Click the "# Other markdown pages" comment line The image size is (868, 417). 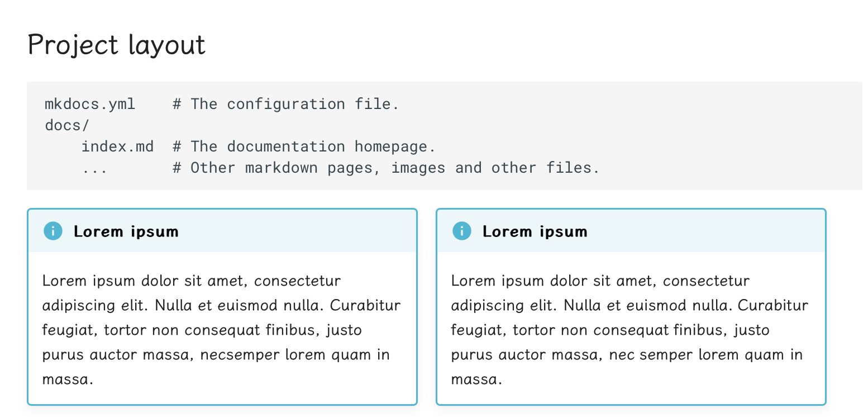[x=386, y=168]
